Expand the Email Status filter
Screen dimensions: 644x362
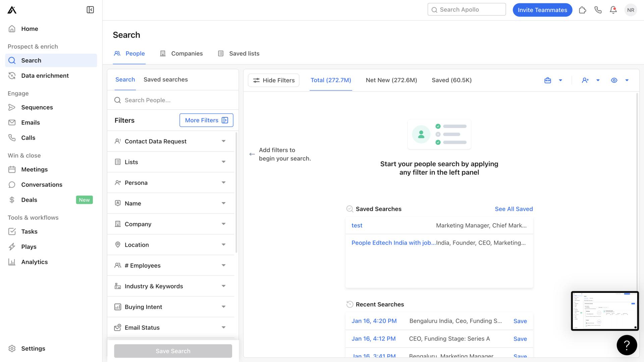[171, 328]
